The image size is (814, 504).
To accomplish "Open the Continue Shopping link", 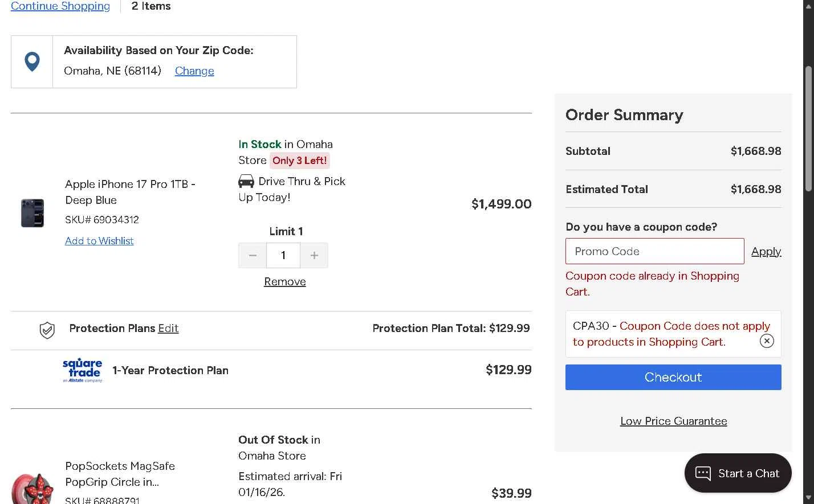I will (60, 6).
